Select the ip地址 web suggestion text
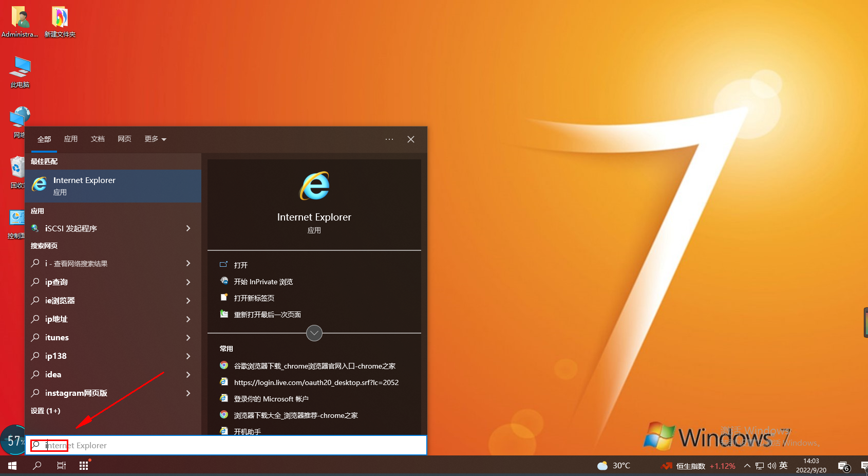868x476 pixels. (x=56, y=319)
